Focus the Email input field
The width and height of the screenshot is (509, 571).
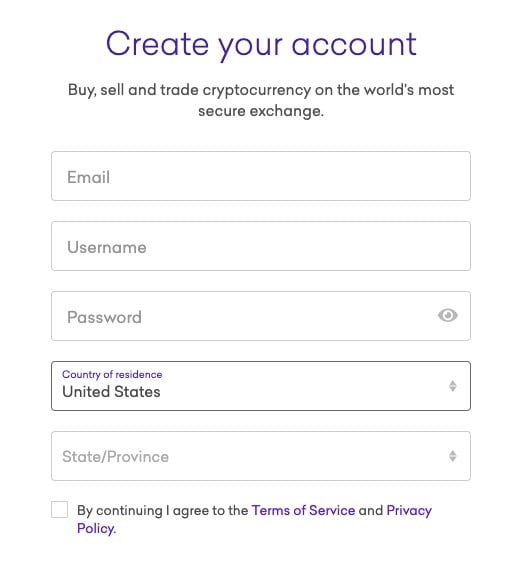tap(261, 176)
